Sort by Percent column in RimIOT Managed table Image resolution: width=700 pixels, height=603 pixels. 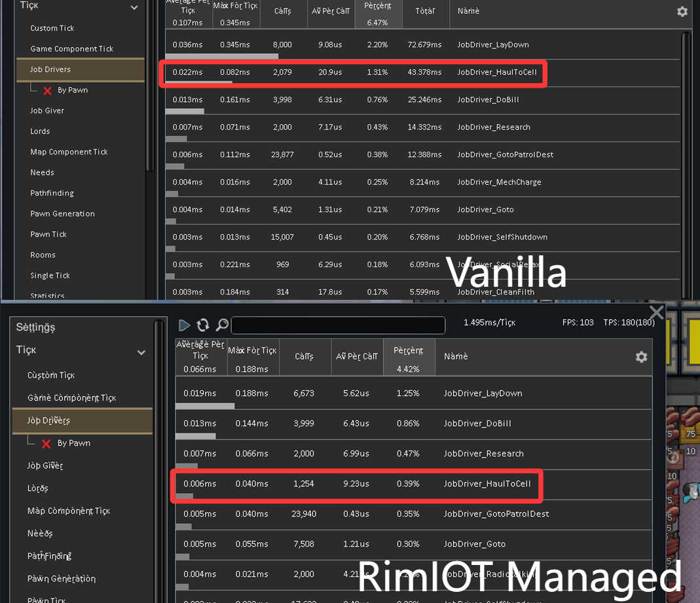409,357
